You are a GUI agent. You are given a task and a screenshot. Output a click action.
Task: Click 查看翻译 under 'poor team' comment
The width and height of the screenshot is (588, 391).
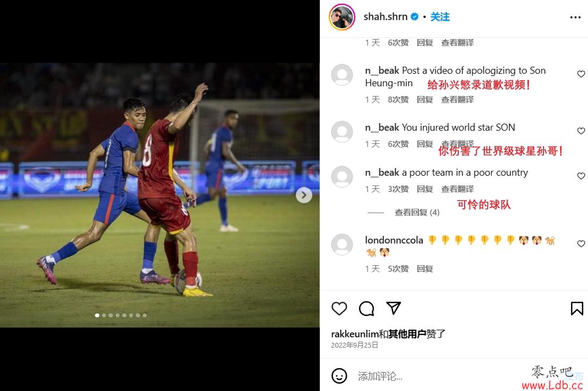coord(457,189)
